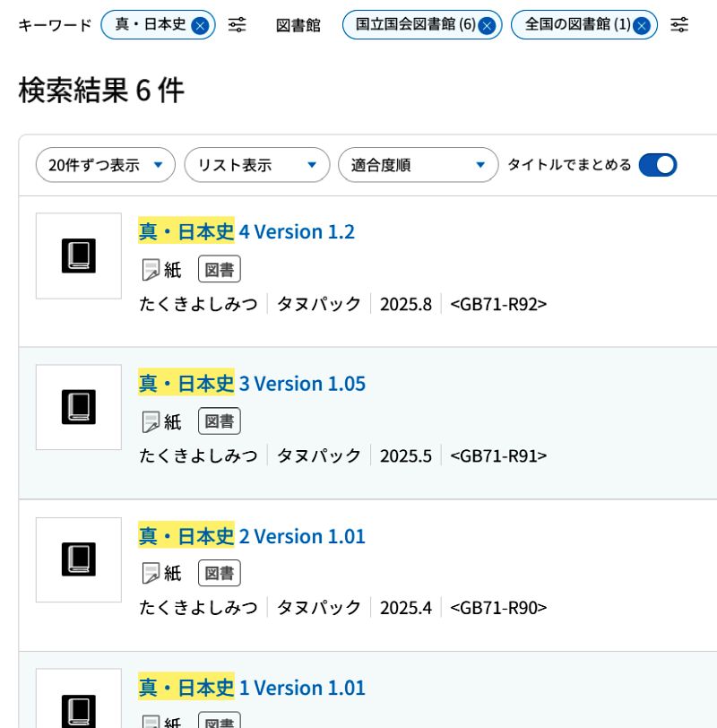Remove the 全国の図書館 filter chip
Image resolution: width=717 pixels, height=728 pixels.
(642, 25)
